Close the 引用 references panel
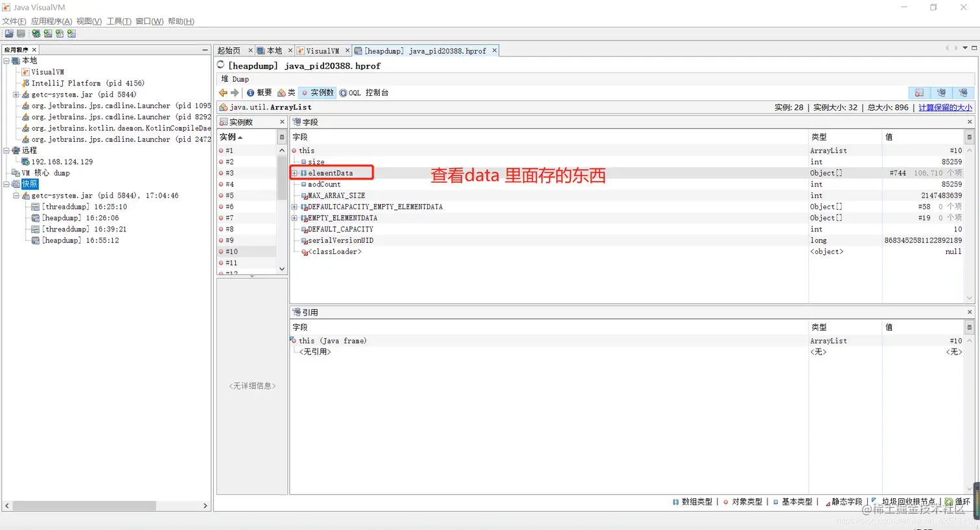This screenshot has width=980, height=530. coord(970,312)
